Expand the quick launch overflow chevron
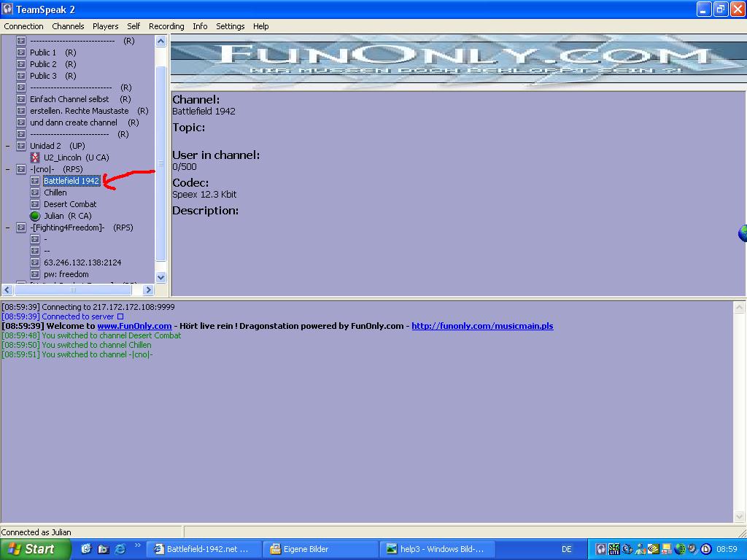This screenshot has height=560, width=747. (x=138, y=545)
